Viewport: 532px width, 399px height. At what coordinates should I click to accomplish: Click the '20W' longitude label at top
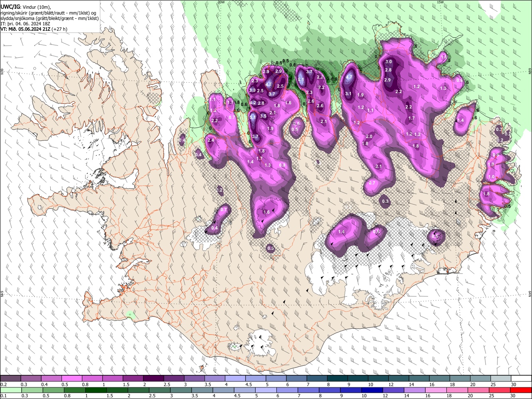point(221,2)
